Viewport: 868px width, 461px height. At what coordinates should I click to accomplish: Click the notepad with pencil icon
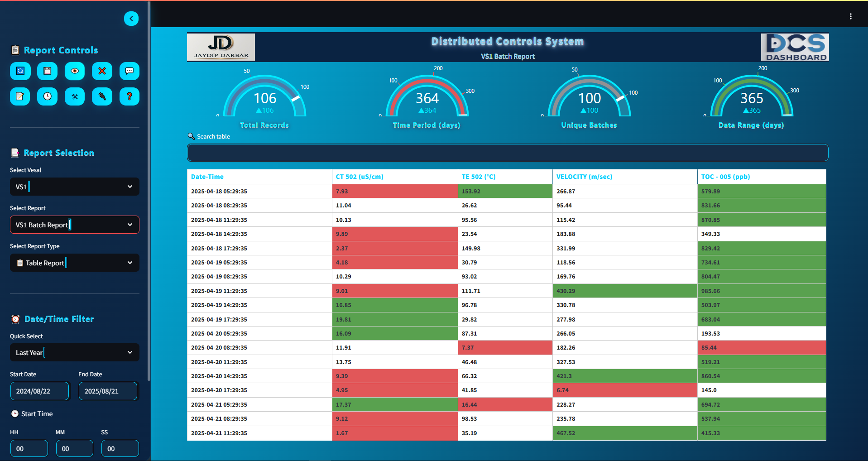(20, 96)
